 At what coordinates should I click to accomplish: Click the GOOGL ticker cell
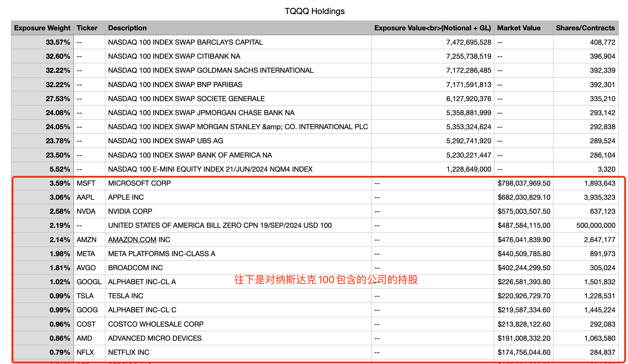point(89,282)
